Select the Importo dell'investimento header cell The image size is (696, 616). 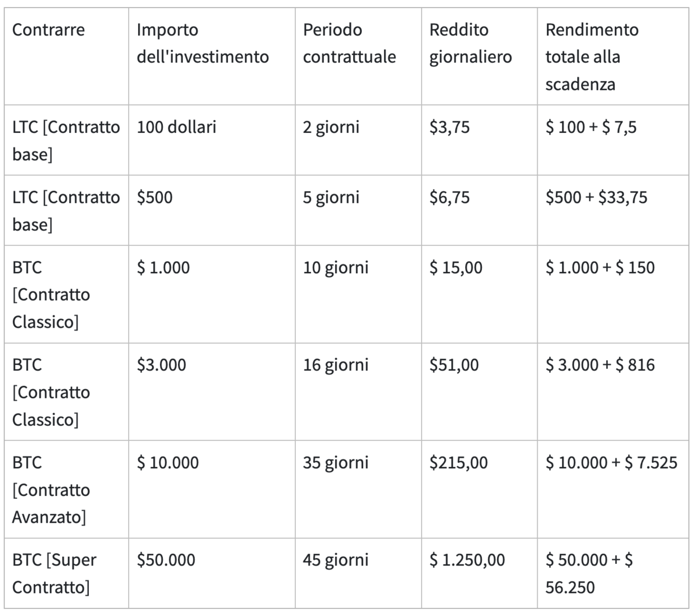click(x=202, y=44)
